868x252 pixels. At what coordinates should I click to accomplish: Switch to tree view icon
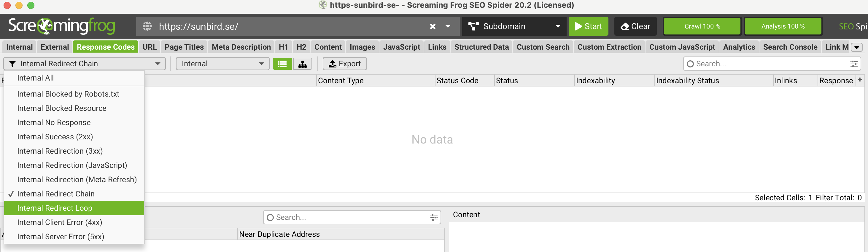[302, 64]
